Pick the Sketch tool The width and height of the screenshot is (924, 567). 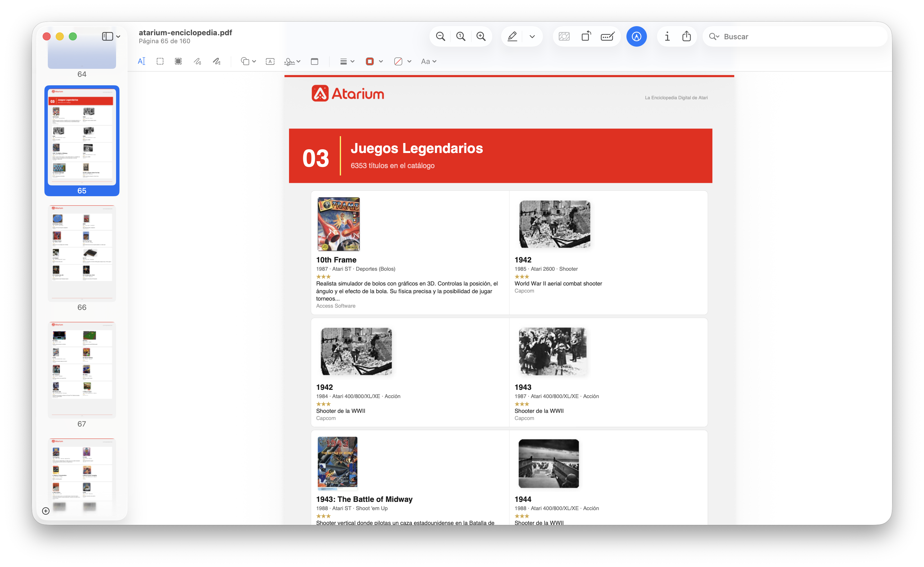198,61
